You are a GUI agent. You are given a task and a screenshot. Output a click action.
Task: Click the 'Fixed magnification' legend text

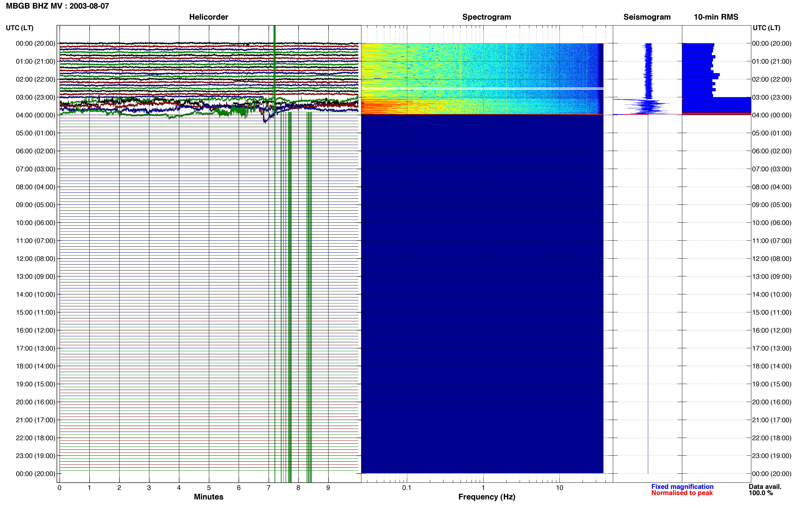point(682,486)
